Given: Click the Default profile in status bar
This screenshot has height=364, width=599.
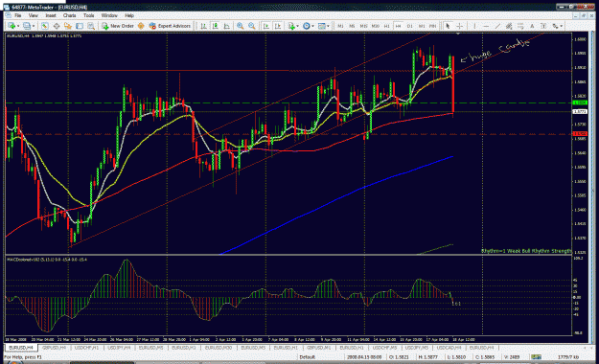Looking at the screenshot, I should [x=307, y=357].
